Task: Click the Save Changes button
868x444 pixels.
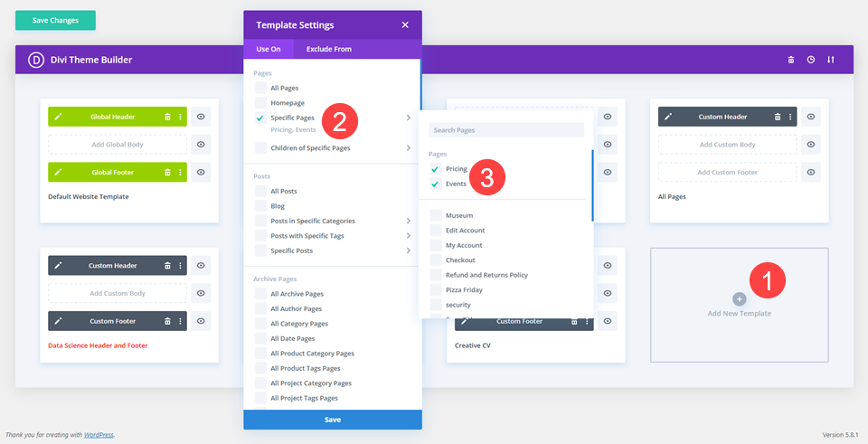Action: [55, 21]
